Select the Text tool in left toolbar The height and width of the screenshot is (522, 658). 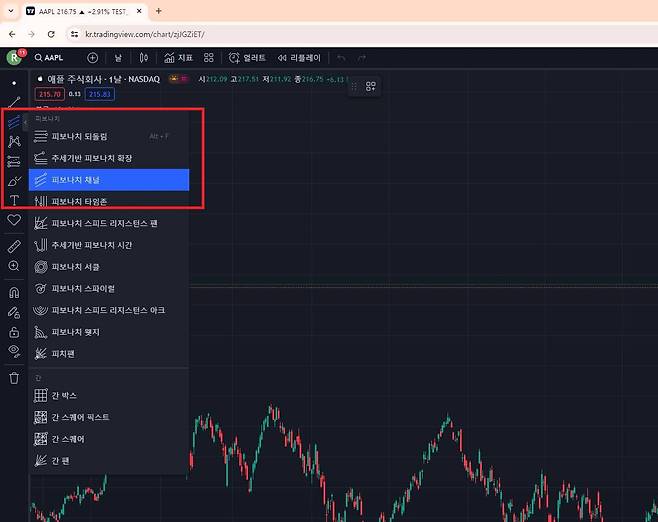click(x=14, y=201)
